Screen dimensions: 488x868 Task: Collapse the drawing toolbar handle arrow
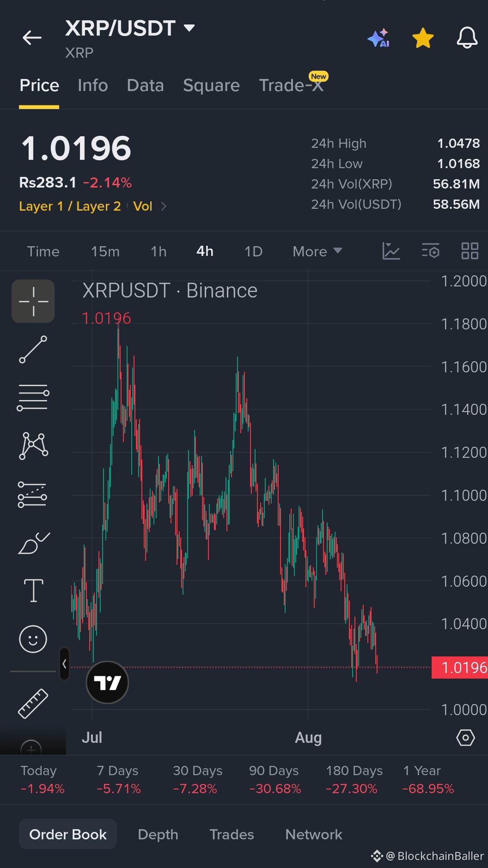[64, 664]
